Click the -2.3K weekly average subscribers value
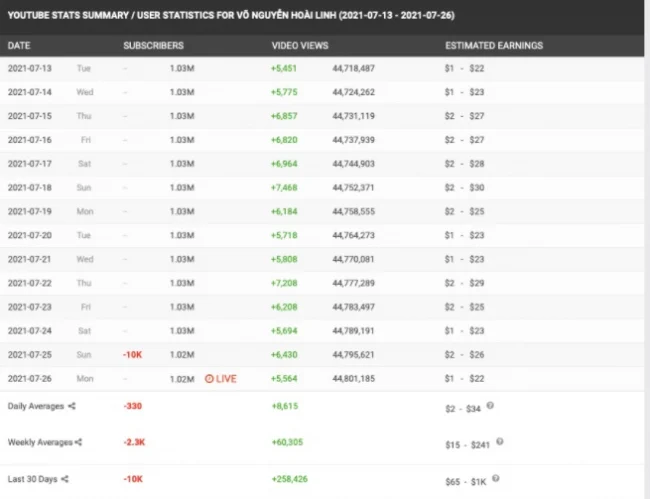Viewport: 650px width, 499px height. [x=134, y=442]
